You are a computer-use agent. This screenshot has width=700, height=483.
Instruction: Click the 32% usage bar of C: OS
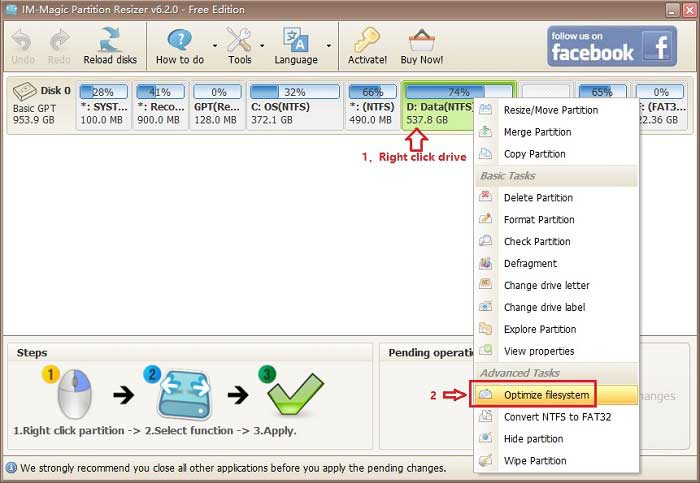pos(295,92)
